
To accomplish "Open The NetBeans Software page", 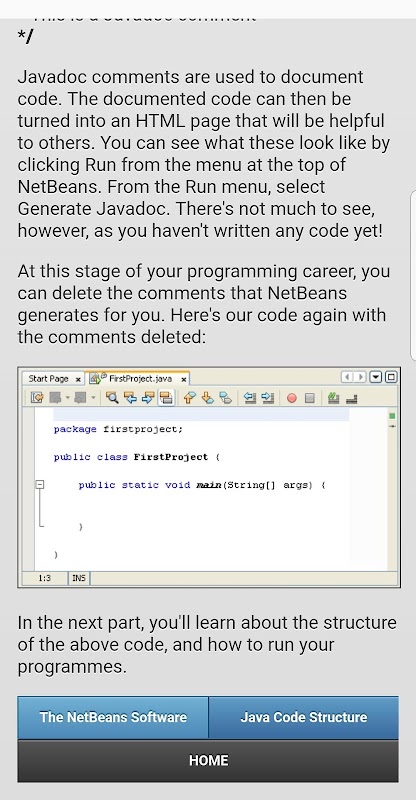I will pyautogui.click(x=113, y=717).
